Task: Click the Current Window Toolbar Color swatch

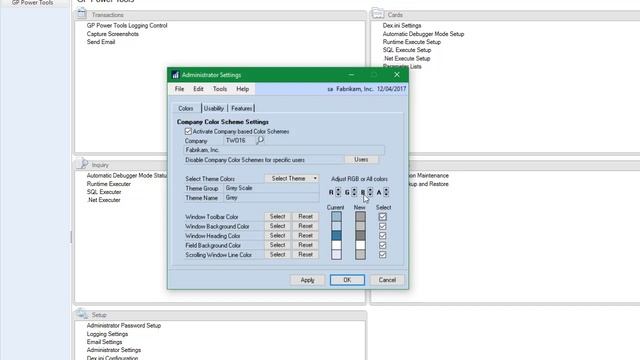Action: (x=336, y=217)
